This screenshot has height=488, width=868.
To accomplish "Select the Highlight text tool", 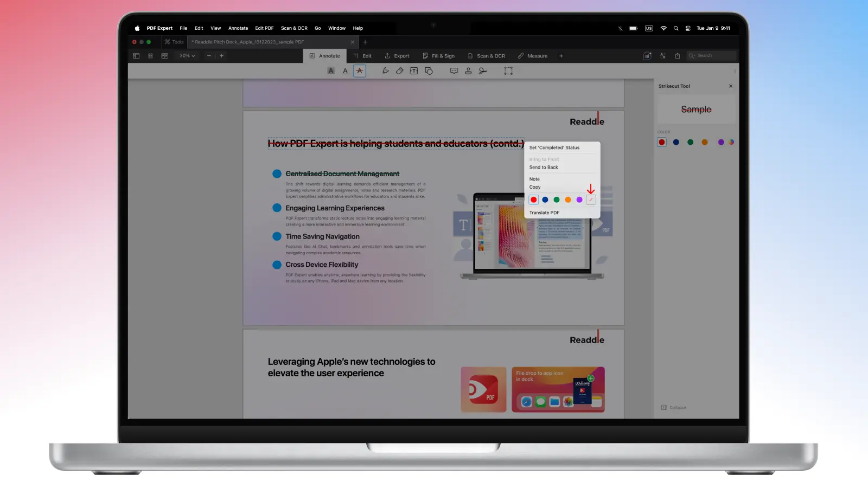I will (x=331, y=71).
